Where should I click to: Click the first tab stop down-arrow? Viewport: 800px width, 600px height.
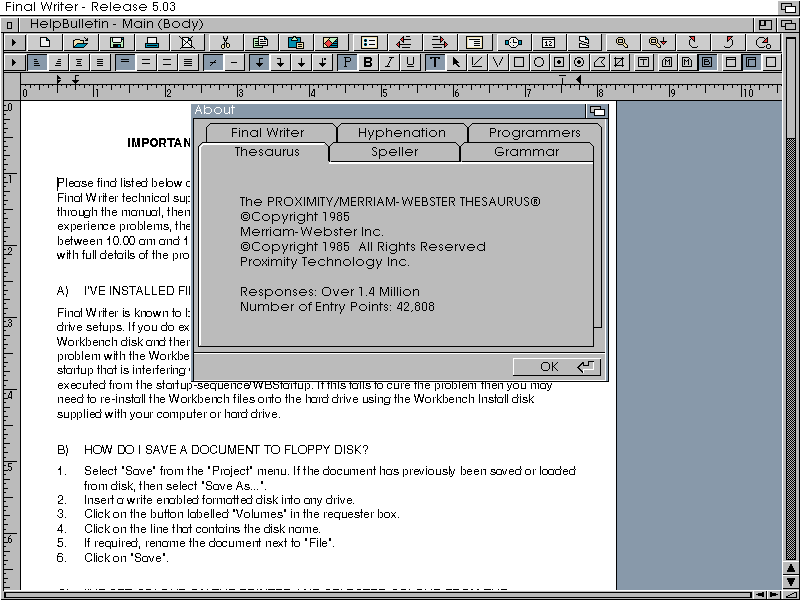260,62
